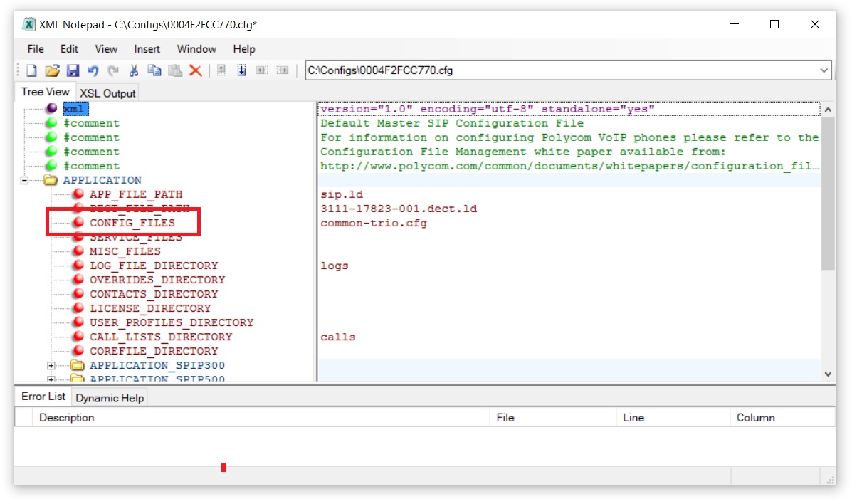Click the New document toolbar icon

pyautogui.click(x=31, y=70)
